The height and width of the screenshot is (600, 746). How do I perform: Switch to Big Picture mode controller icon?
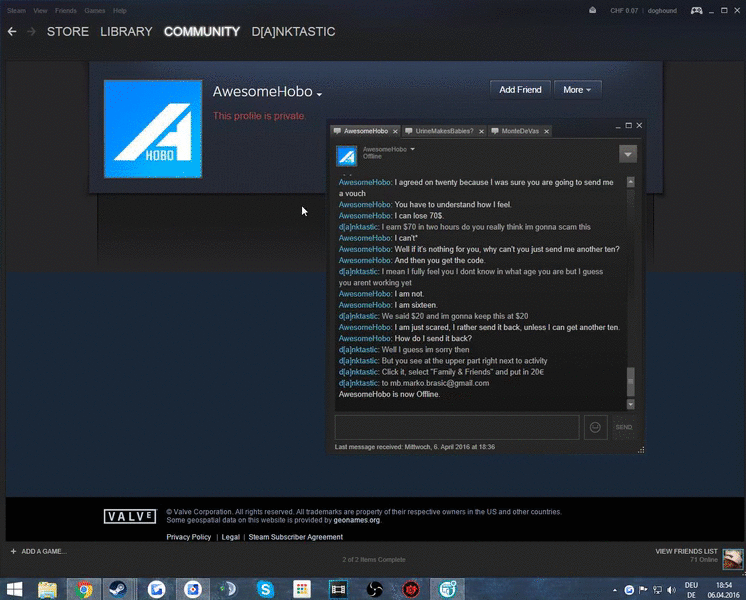pyautogui.click(x=696, y=10)
